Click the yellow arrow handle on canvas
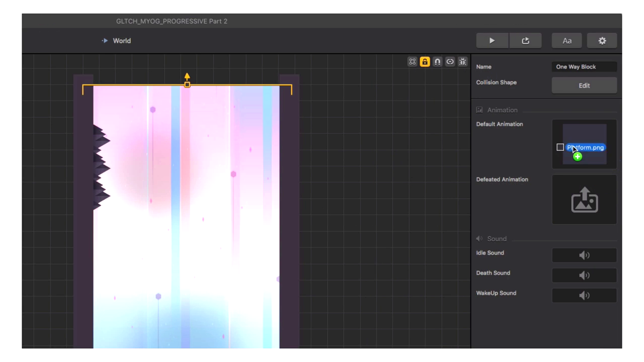The height and width of the screenshot is (362, 644). [x=187, y=77]
